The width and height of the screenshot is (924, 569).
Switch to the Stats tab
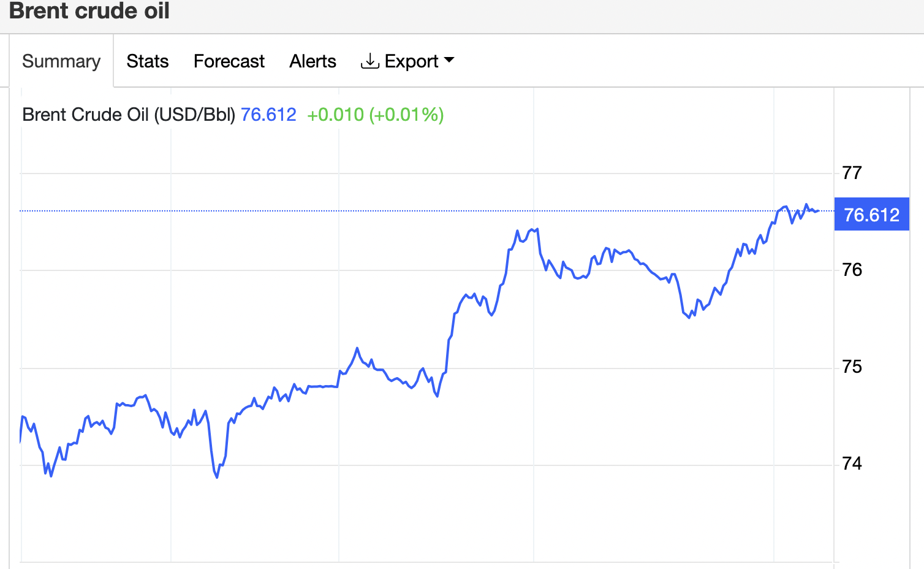coord(148,61)
